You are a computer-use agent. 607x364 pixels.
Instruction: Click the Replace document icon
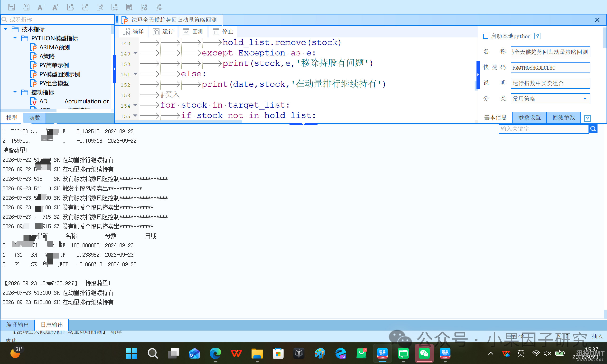tap(114, 7)
